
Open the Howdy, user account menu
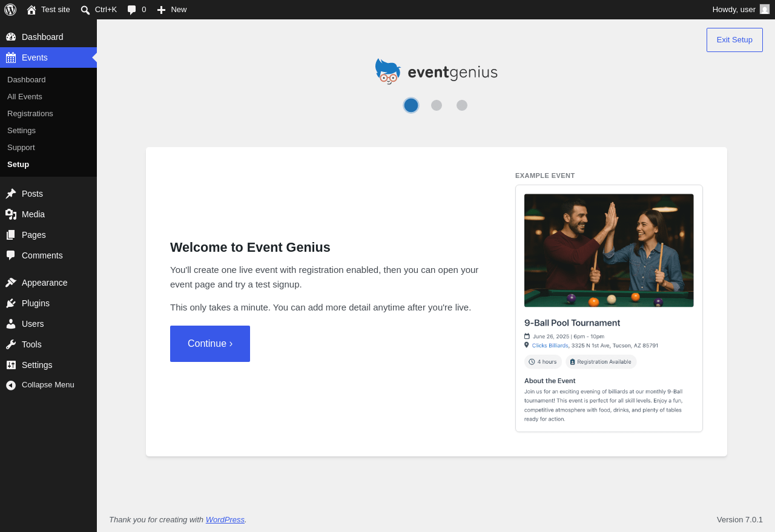click(741, 10)
